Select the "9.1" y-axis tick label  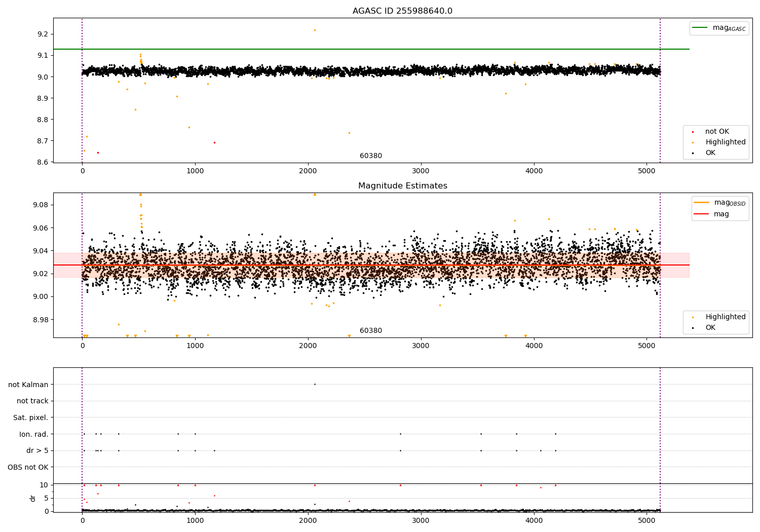[43, 55]
